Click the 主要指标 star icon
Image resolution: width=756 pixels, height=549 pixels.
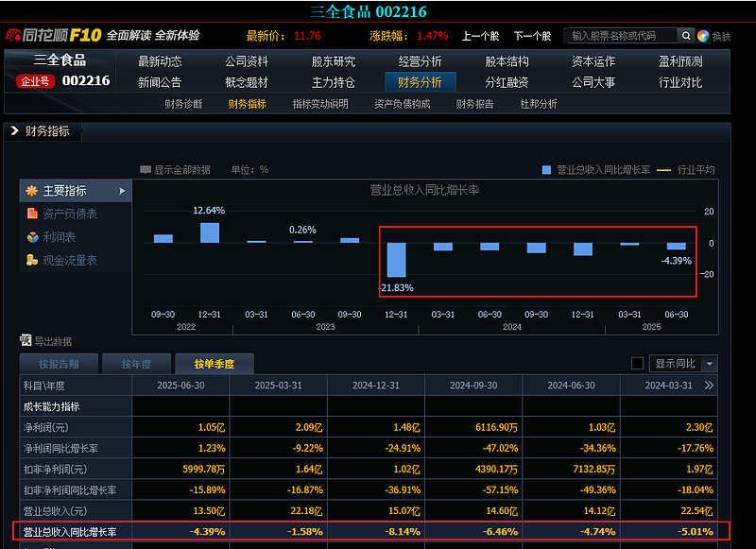click(x=32, y=191)
